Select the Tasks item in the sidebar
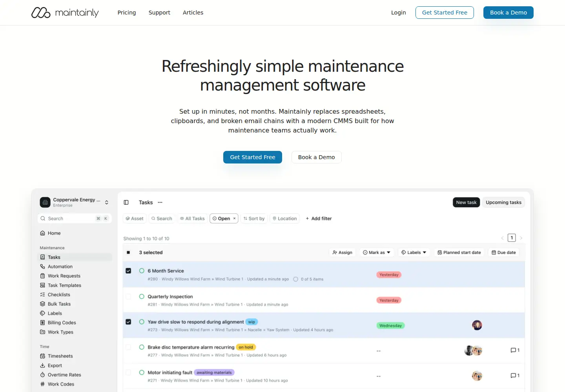 coord(75,257)
